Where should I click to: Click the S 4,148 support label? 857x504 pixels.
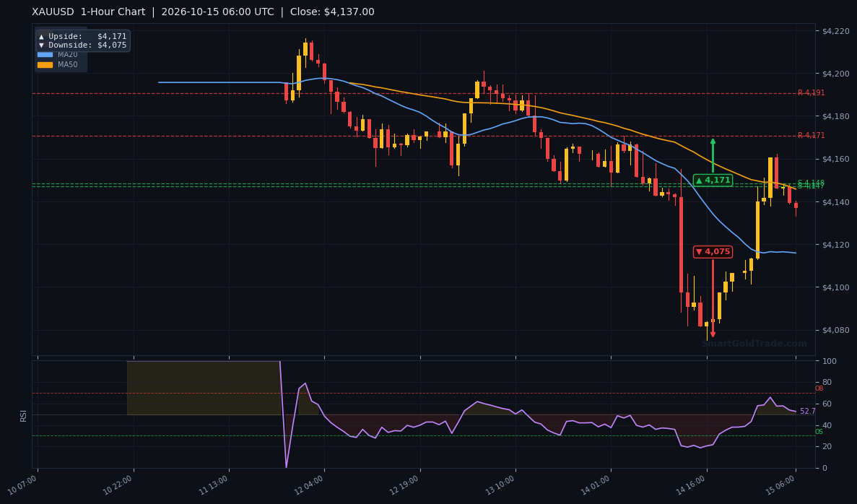[811, 183]
